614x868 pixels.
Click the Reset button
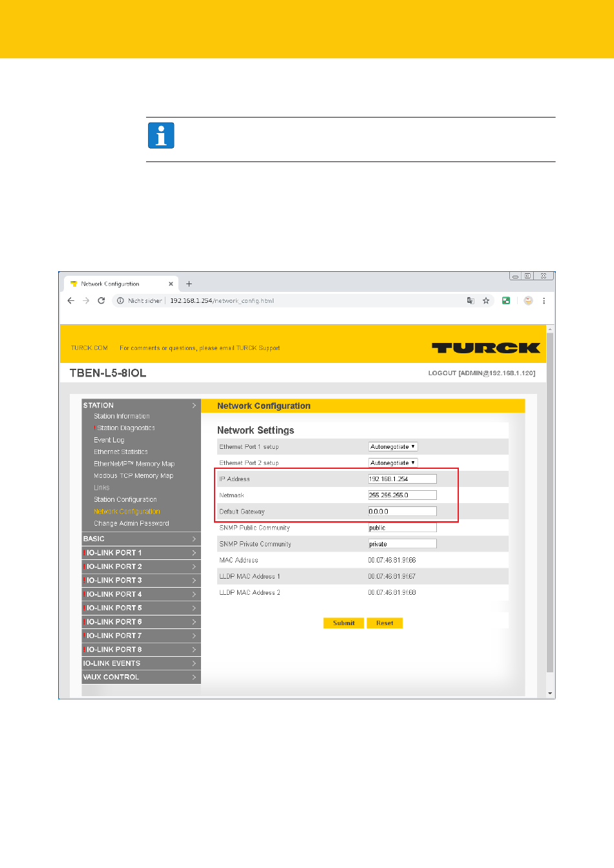(385, 623)
